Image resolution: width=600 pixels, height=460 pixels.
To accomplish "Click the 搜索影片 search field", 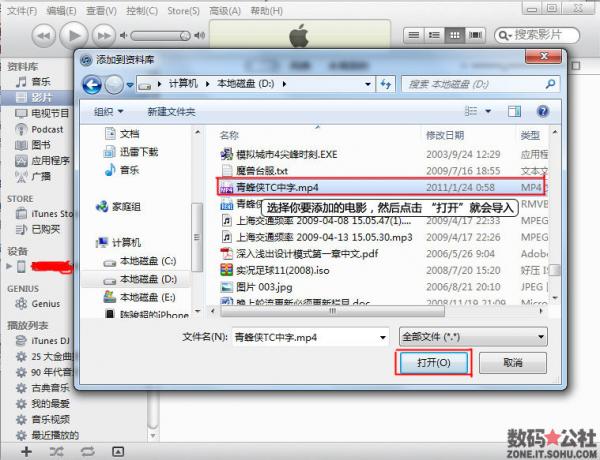I will pyautogui.click(x=537, y=35).
